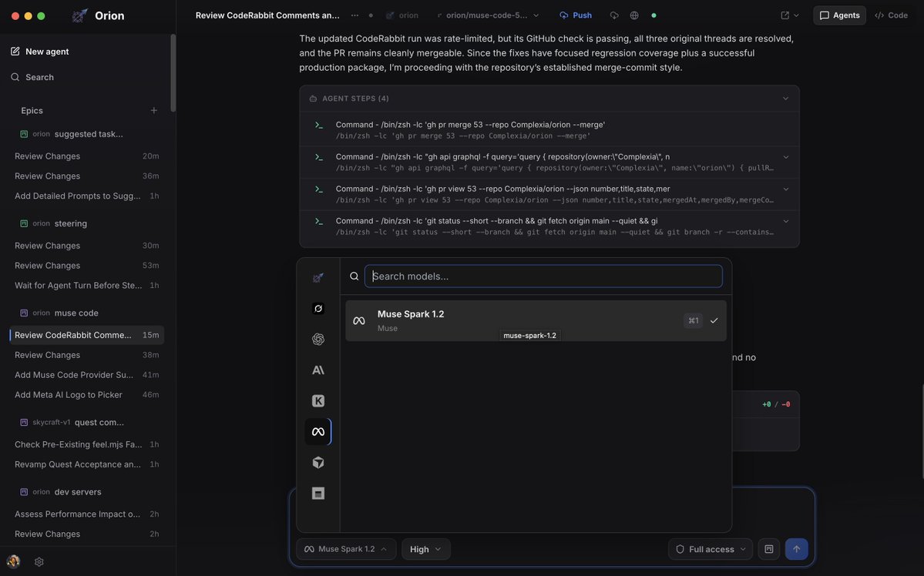The width and height of the screenshot is (924, 576).
Task: Click the Search models input field
Action: click(543, 276)
